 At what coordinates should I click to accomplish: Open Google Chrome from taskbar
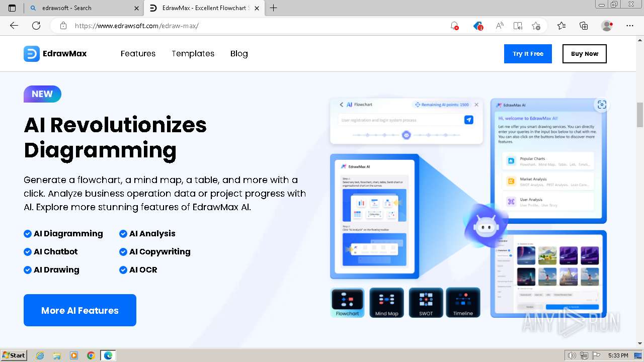91,355
